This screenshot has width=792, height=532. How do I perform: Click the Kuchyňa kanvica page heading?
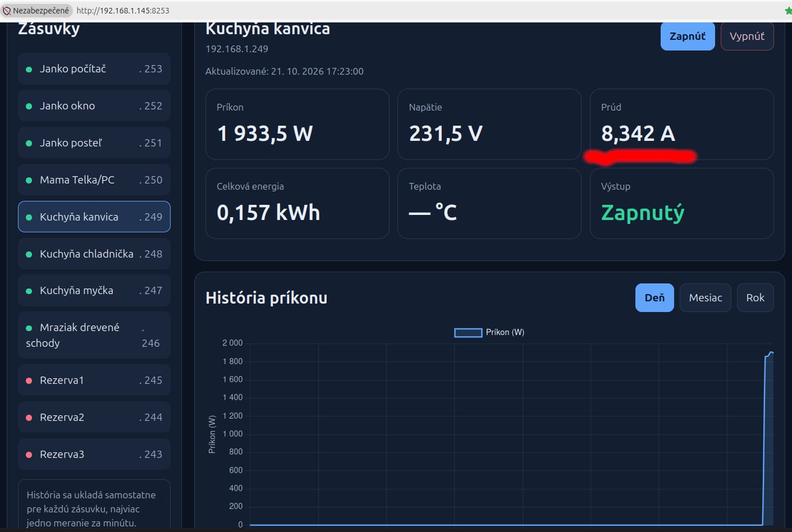click(268, 29)
